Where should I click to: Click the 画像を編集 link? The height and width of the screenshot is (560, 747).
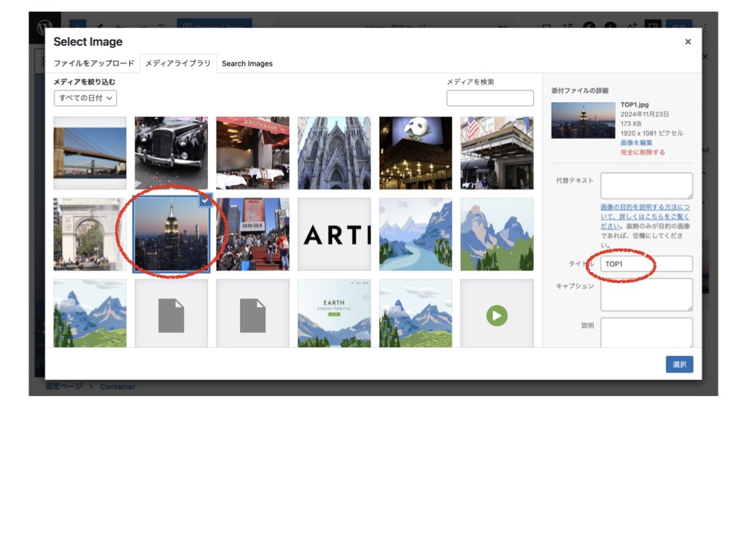tap(637, 143)
